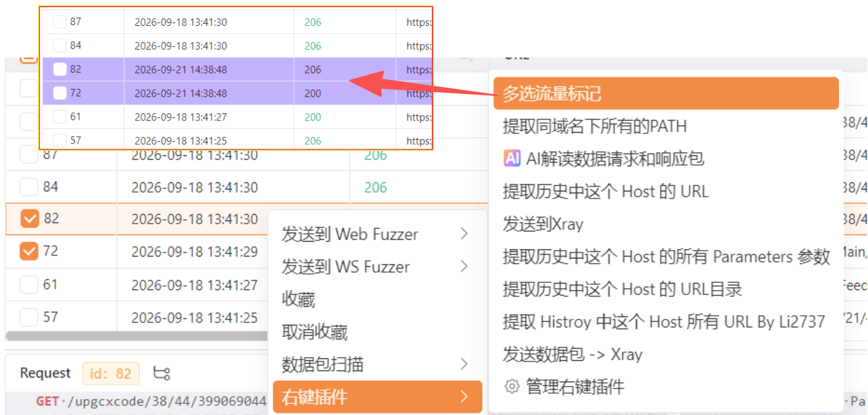Image resolution: width=868 pixels, height=415 pixels.
Task: Click the horizontal scrollbar under the traffic table
Action: 137,336
